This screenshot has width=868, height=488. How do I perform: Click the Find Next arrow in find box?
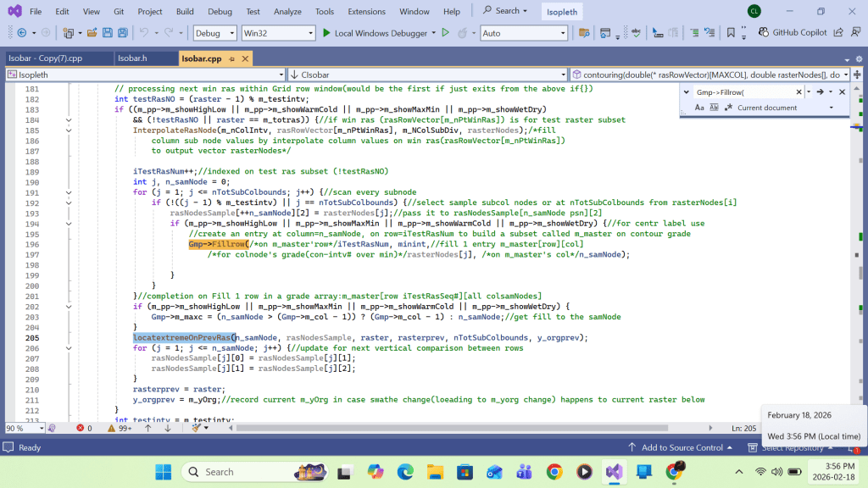point(821,91)
